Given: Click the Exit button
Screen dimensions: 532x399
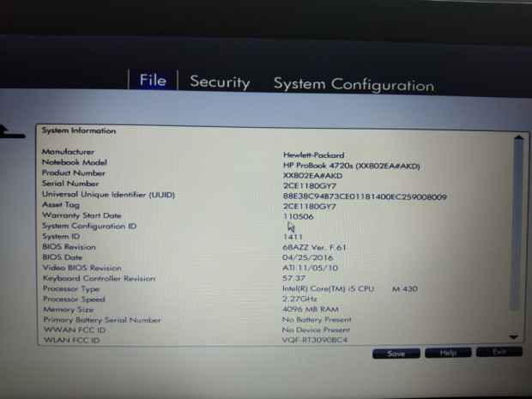Looking at the screenshot, I should coord(499,352).
